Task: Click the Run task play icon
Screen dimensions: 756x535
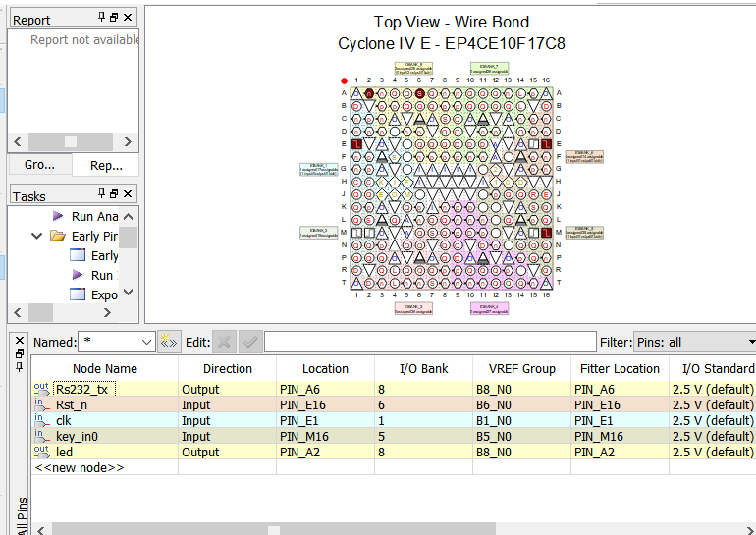Action: [x=78, y=275]
